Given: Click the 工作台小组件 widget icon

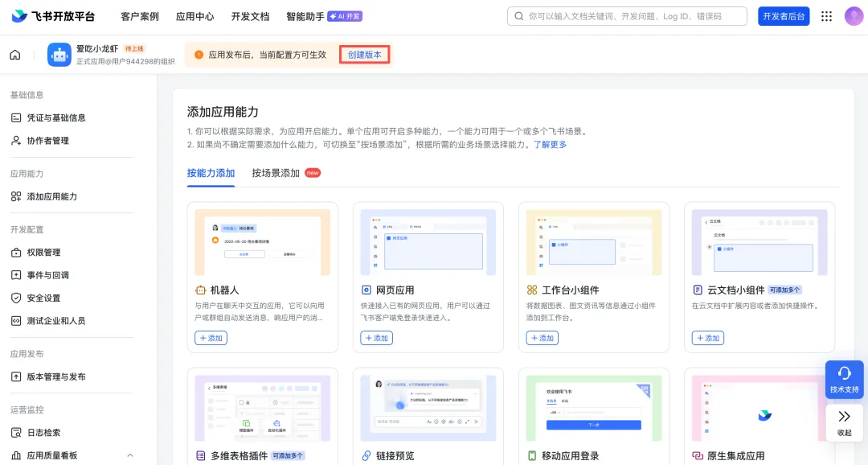Looking at the screenshot, I should (532, 290).
